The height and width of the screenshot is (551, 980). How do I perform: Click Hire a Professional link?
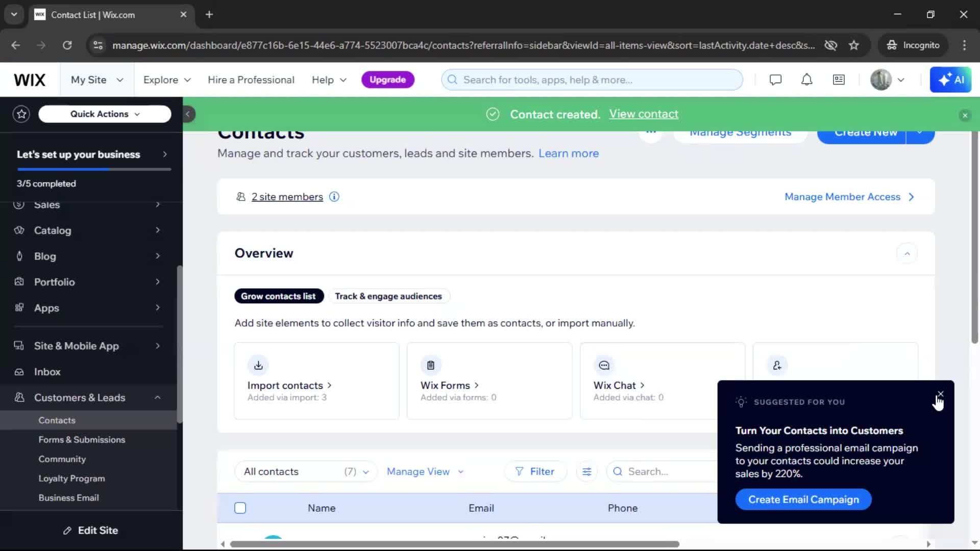[x=251, y=80]
